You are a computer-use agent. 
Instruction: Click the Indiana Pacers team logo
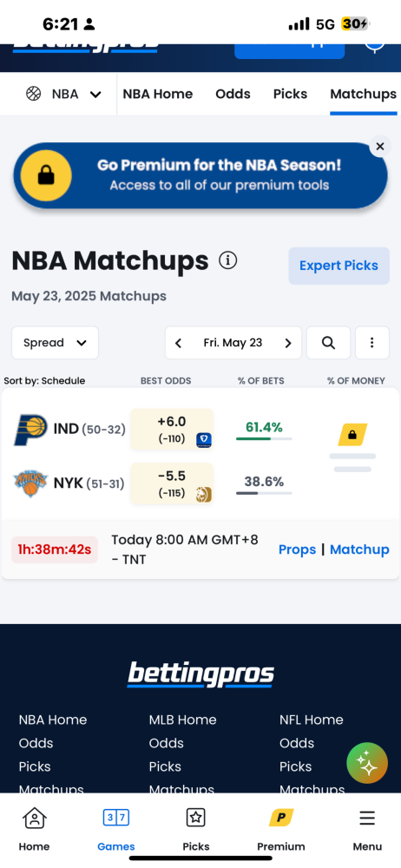coord(30,430)
